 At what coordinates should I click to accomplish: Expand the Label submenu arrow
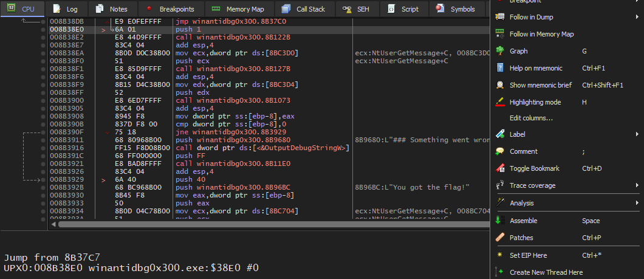[x=637, y=134]
